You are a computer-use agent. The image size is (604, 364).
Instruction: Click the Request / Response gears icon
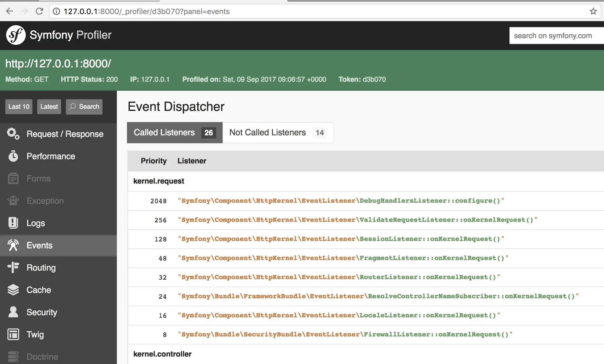(x=13, y=134)
